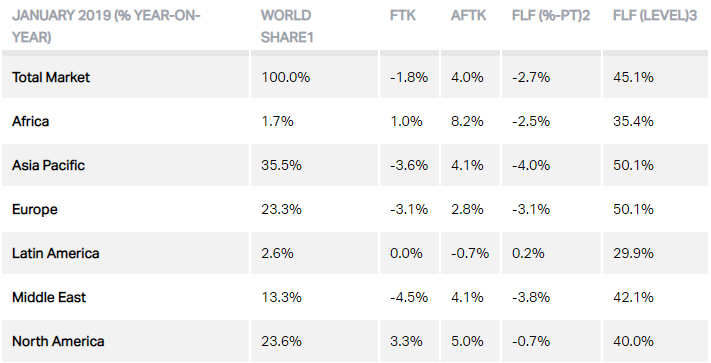
Task: Click the AFTK column header
Action: tap(468, 15)
